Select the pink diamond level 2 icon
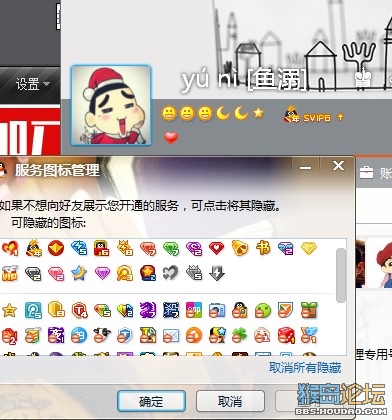392x420 pixels. [x=56, y=274]
